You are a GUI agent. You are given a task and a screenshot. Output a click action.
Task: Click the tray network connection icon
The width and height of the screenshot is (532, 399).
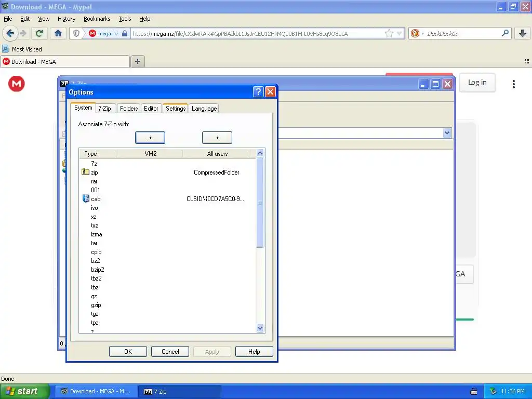tap(493, 392)
